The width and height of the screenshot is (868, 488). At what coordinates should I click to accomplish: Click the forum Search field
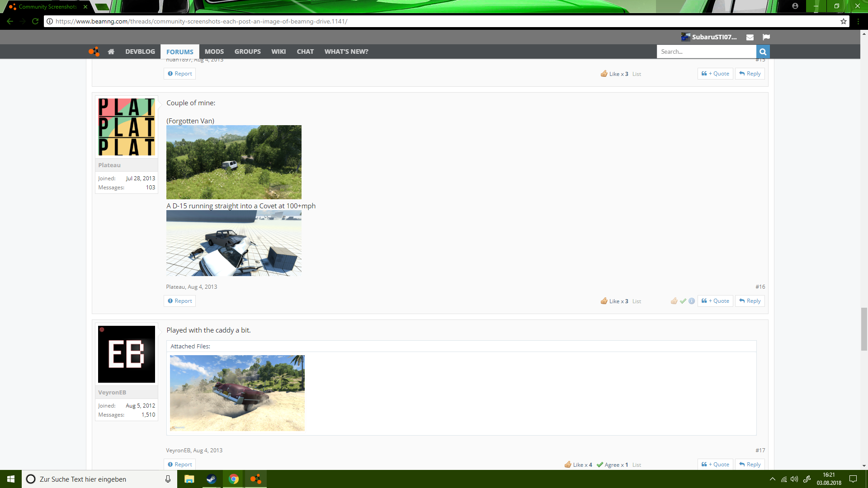click(x=706, y=52)
